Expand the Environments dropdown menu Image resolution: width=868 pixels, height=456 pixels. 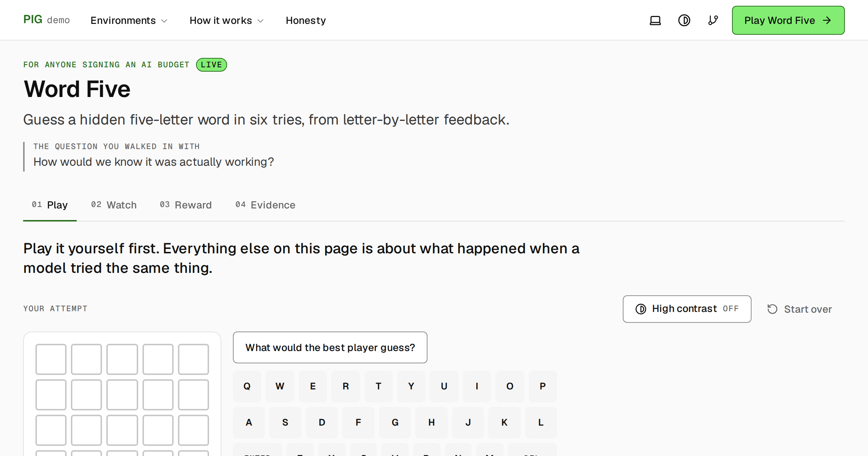click(129, 20)
